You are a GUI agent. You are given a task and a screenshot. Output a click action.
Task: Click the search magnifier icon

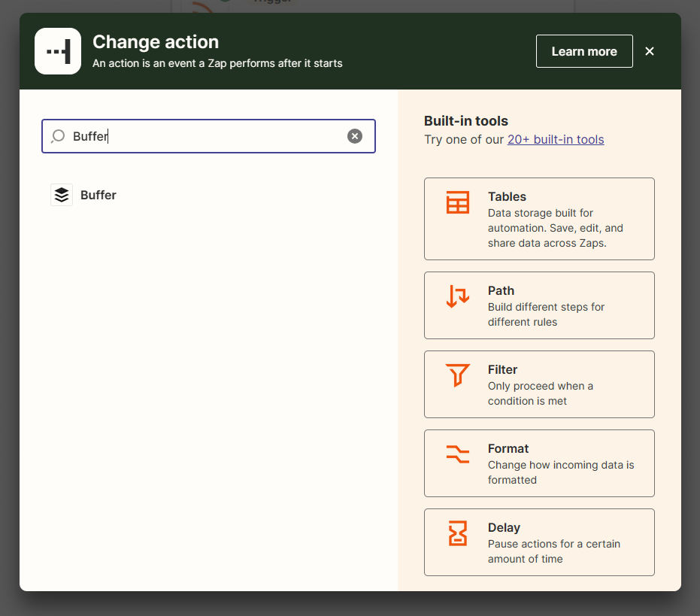click(58, 136)
